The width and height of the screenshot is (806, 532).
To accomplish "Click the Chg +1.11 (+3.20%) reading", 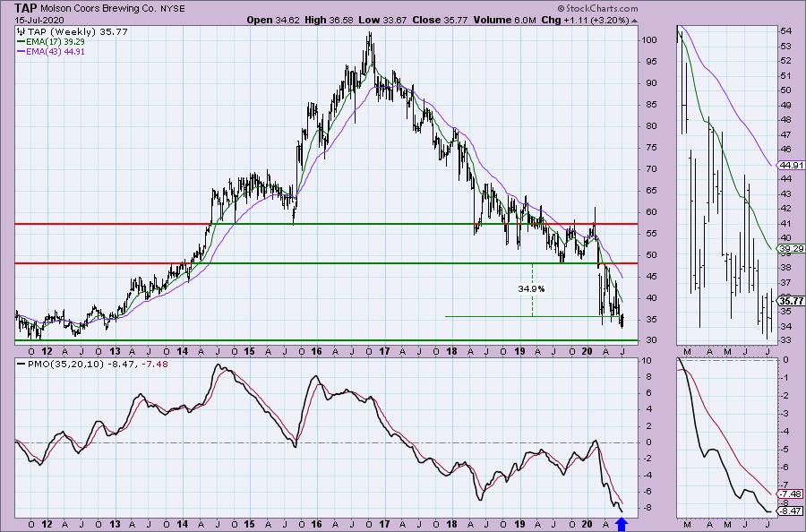I will coord(585,20).
